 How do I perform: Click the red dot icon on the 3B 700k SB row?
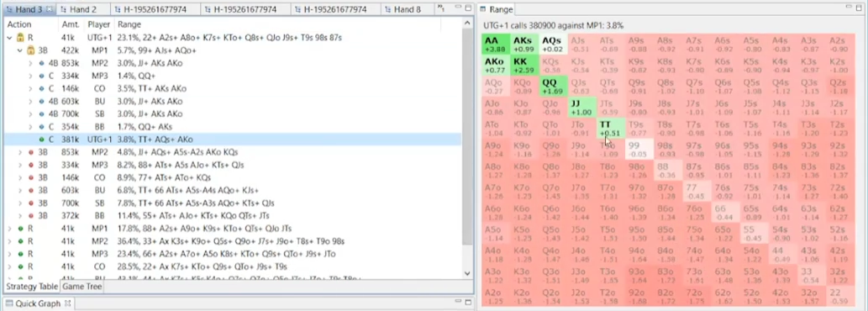32,203
